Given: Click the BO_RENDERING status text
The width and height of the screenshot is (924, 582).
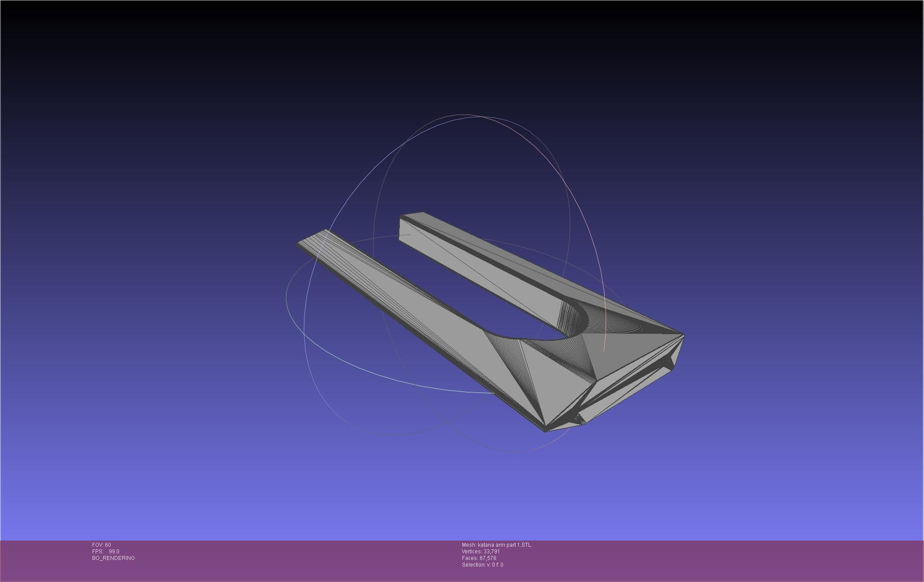Looking at the screenshot, I should 113,558.
